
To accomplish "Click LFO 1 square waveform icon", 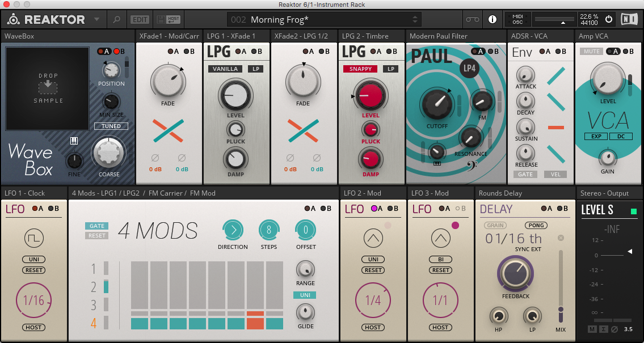I will pos(33,238).
